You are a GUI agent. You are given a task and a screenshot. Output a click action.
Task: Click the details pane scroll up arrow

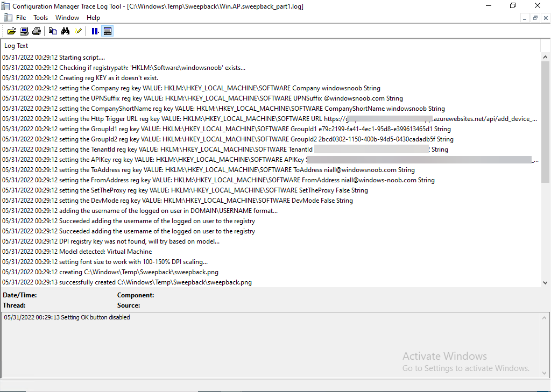point(545,318)
